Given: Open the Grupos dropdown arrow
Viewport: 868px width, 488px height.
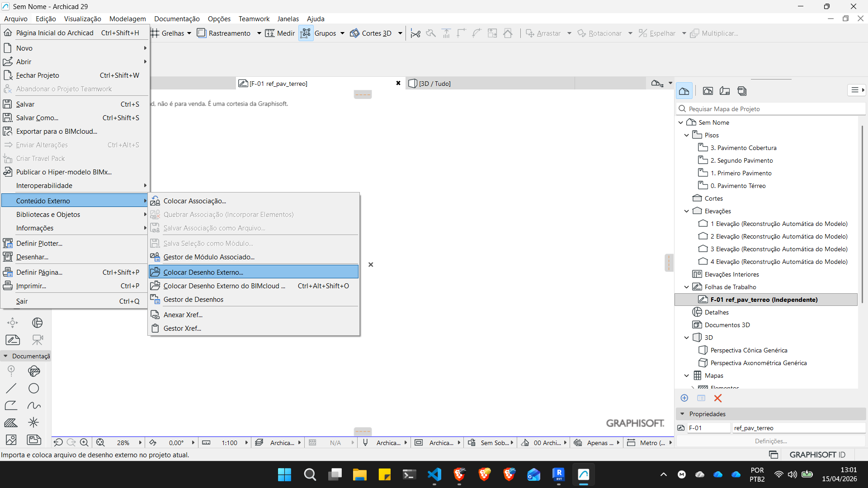Looking at the screenshot, I should (342, 33).
